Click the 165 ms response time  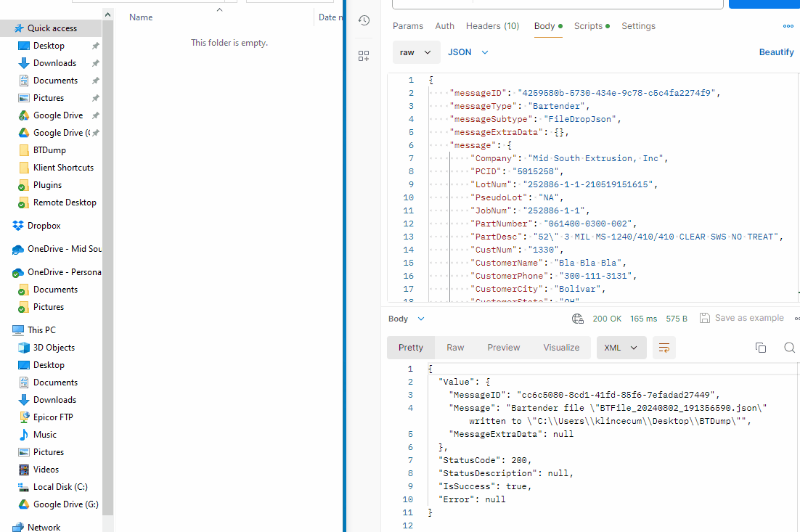click(x=643, y=319)
